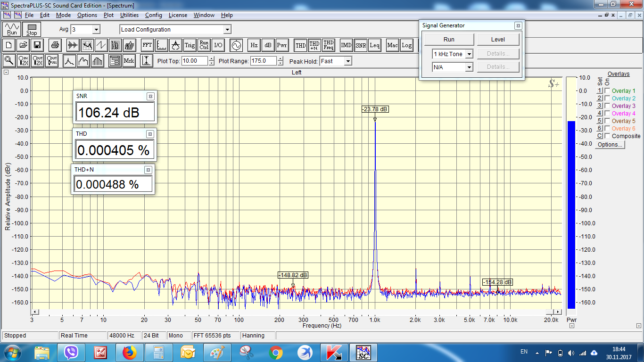
Task: Click the frequency axis horizontal scrollbar
Action: [297, 312]
